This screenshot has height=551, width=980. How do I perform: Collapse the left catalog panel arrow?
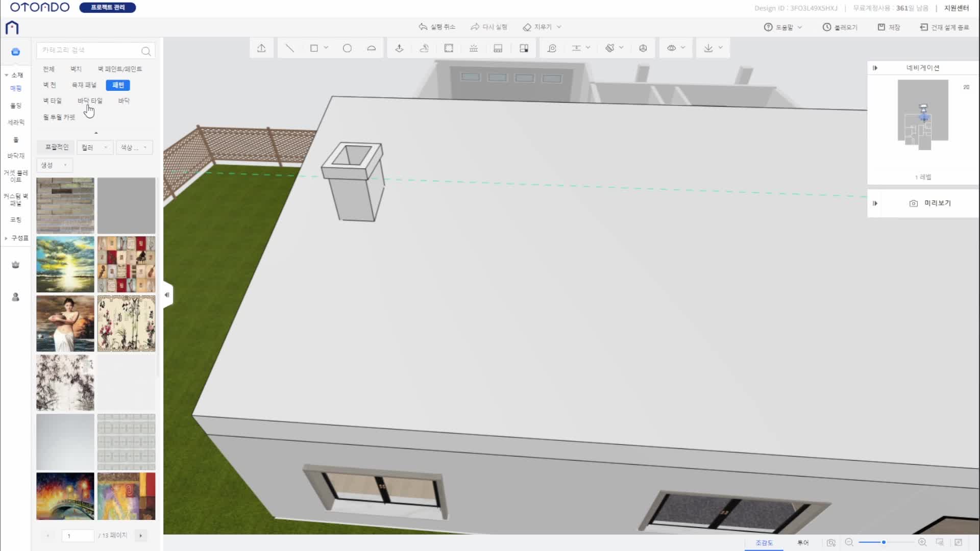coord(167,295)
